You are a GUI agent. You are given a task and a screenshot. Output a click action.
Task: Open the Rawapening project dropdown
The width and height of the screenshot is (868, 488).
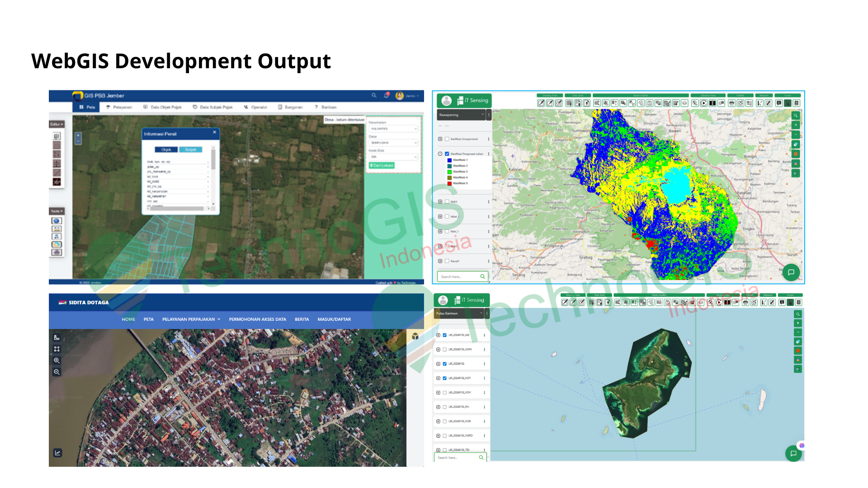click(x=461, y=115)
